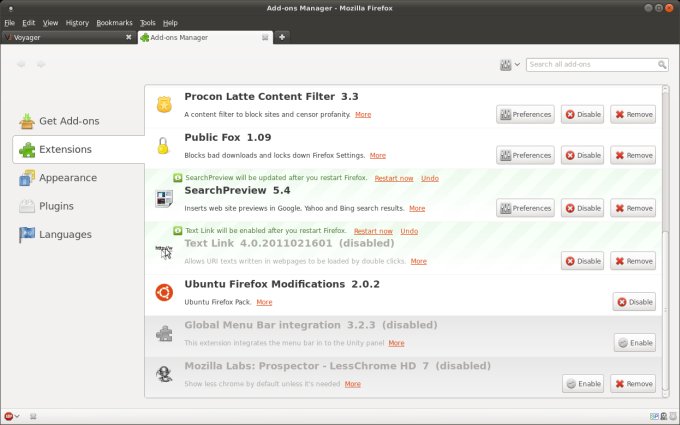Disable the Public Fox extension
This screenshot has height=425, width=680.
pyautogui.click(x=582, y=155)
